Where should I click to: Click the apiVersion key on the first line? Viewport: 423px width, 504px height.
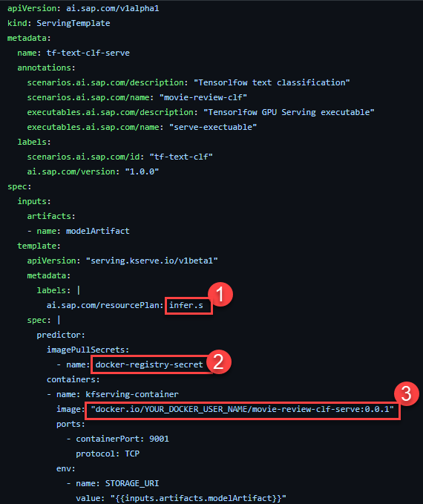[x=31, y=8]
